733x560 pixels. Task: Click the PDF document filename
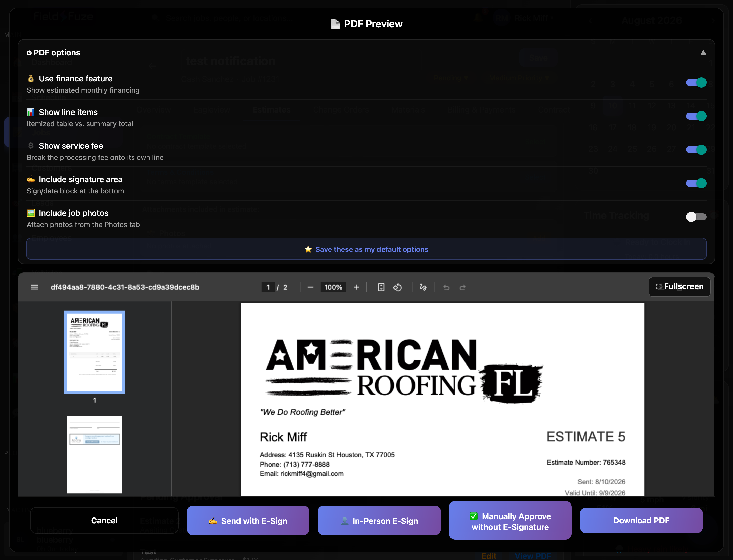125,287
